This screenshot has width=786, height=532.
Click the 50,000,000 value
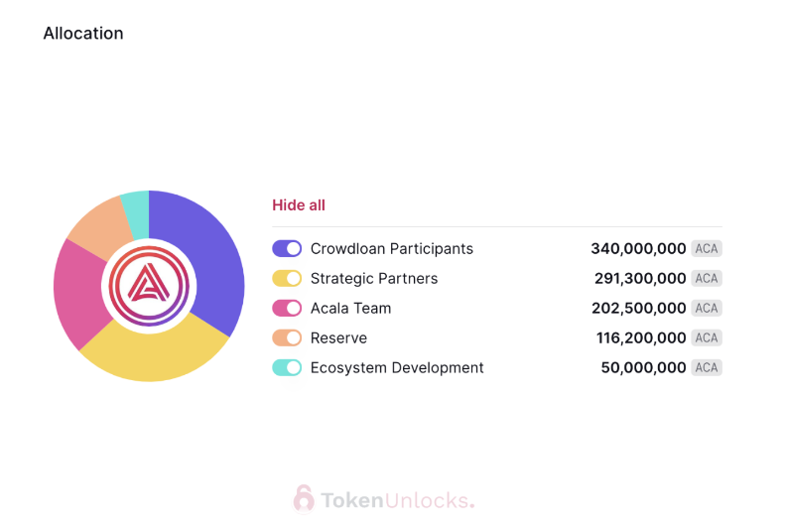(644, 367)
